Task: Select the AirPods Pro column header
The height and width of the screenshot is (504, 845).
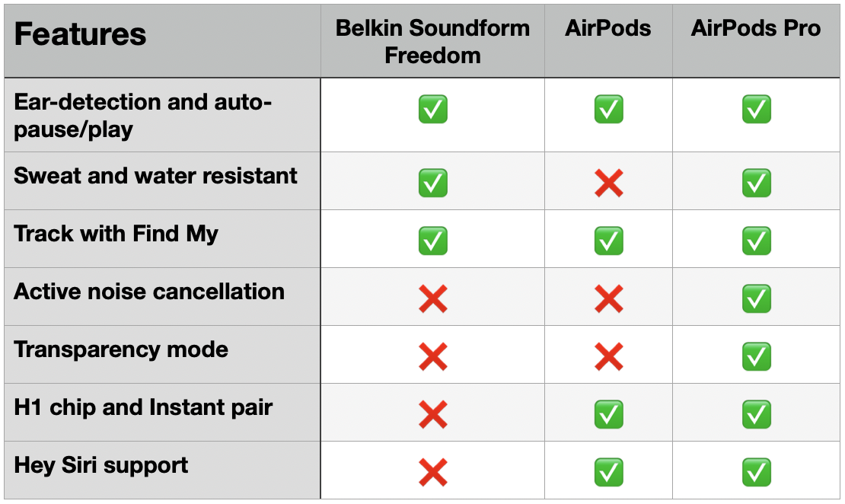Action: point(756,29)
